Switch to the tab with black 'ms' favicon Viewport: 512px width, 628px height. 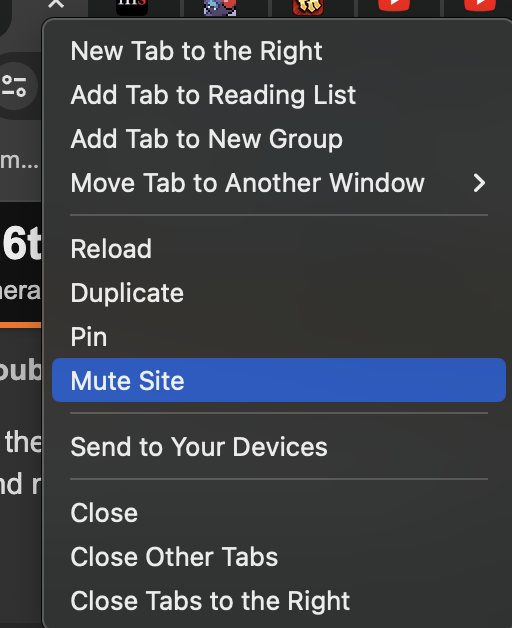click(x=132, y=7)
